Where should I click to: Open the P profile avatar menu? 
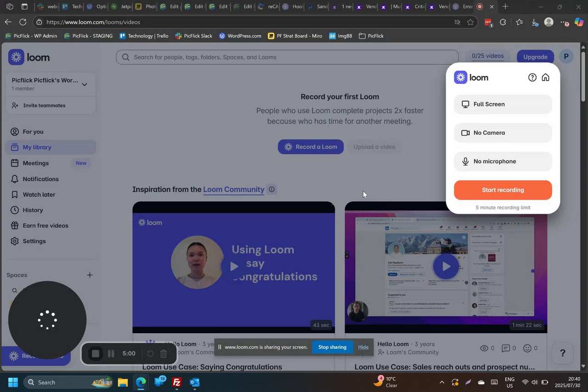point(566,57)
